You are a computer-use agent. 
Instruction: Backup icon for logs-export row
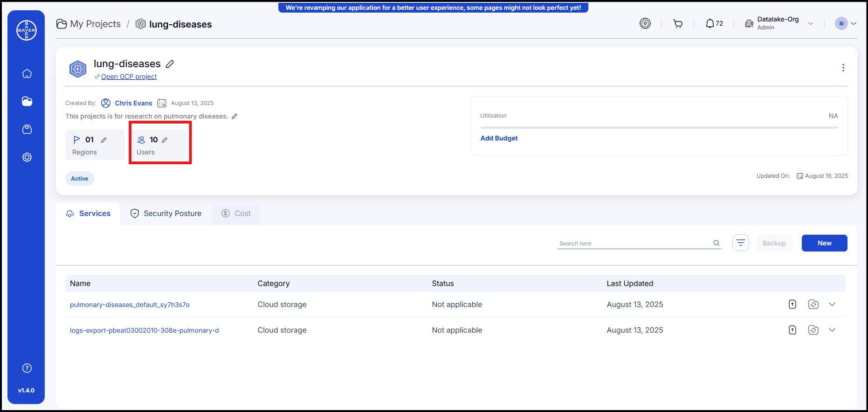(x=813, y=330)
